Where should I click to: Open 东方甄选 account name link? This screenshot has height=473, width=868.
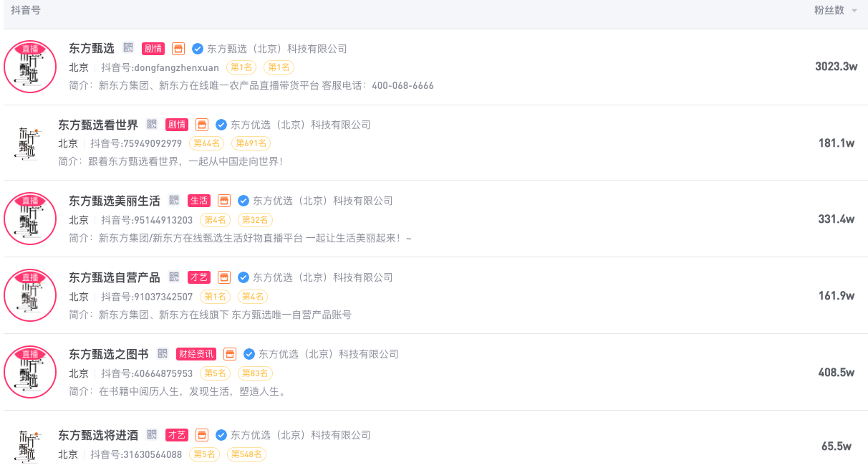click(92, 49)
